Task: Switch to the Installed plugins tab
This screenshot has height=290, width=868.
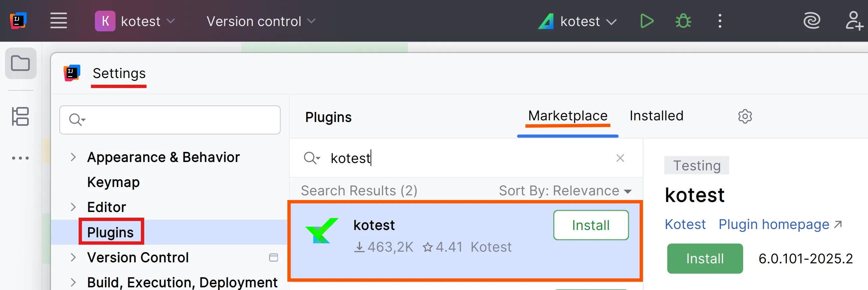Action: 656,116
